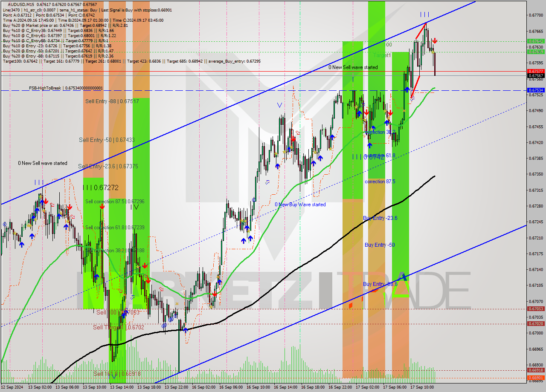Select the '17 Sep 06:00' time axis label

point(395,388)
